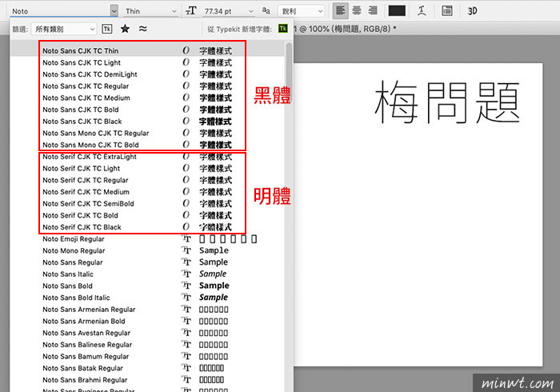This screenshot has width=560, height=392.
Task: Click the Noto font search field
Action: [60, 11]
